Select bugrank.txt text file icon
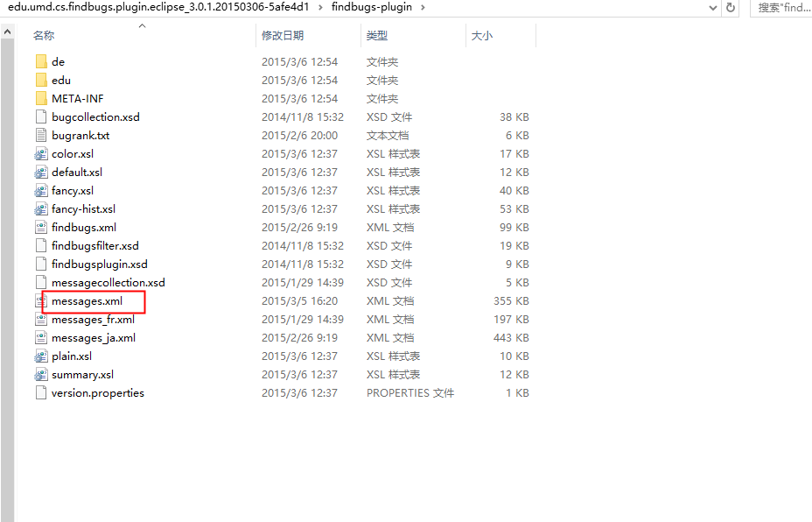 click(x=41, y=135)
